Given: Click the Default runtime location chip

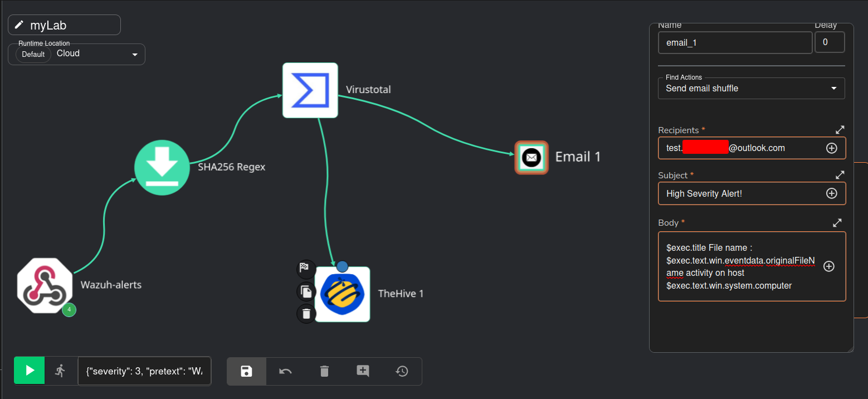Looking at the screenshot, I should click(33, 55).
